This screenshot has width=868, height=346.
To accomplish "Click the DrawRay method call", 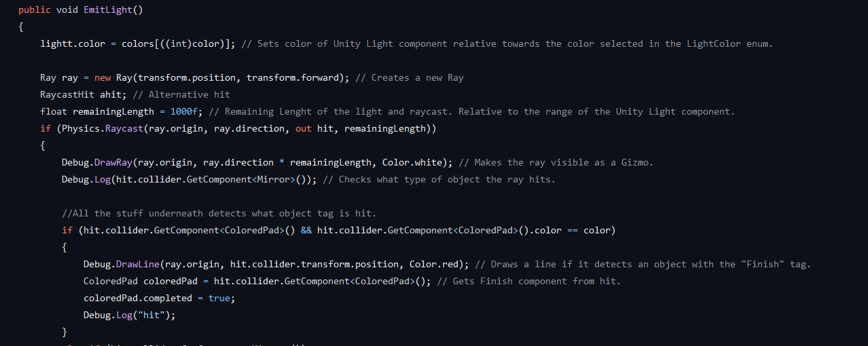I will tap(113, 163).
